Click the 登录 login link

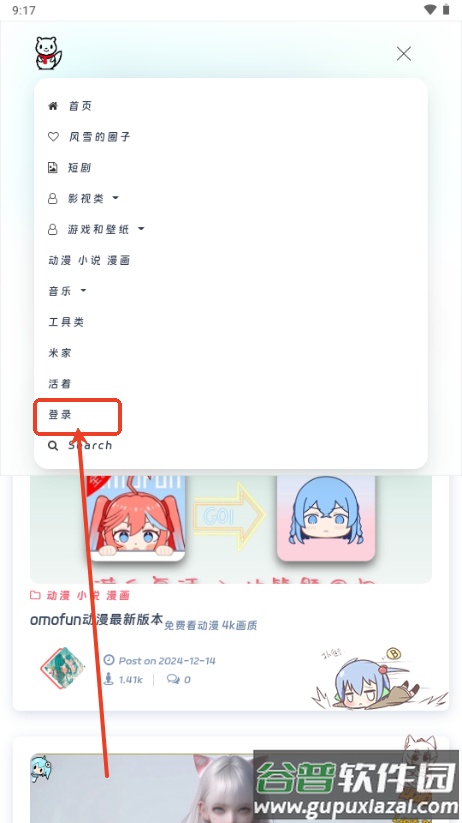click(60, 415)
